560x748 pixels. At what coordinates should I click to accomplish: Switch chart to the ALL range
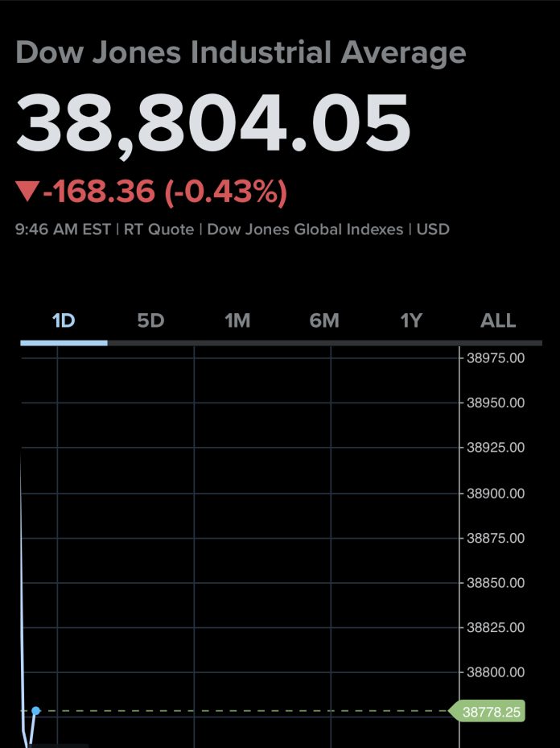(498, 321)
